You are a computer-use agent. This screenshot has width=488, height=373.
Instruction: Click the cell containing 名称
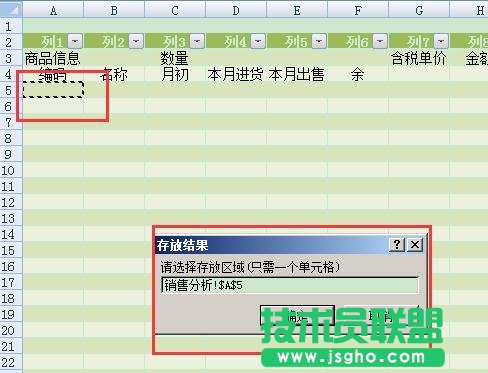pyautogui.click(x=114, y=74)
